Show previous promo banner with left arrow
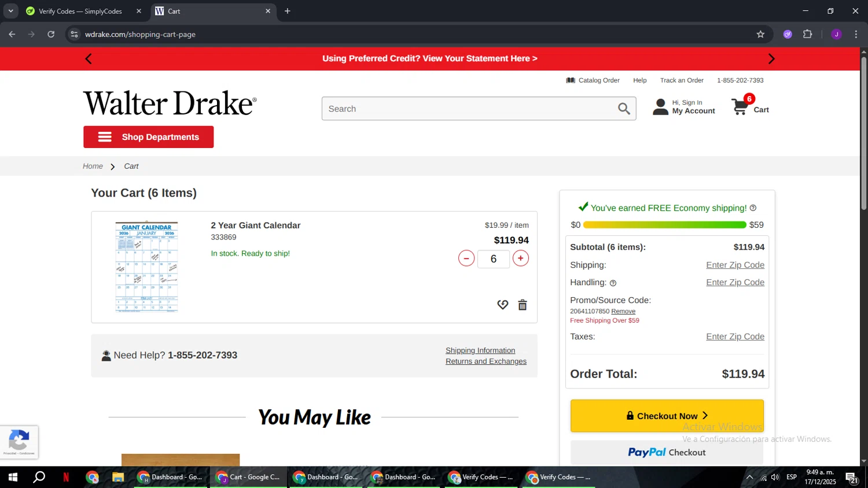This screenshot has width=868, height=488. pos(89,58)
